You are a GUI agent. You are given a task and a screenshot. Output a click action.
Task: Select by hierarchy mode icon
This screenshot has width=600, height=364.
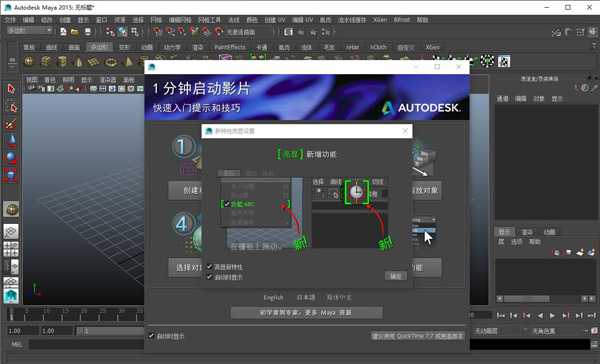coord(110,32)
